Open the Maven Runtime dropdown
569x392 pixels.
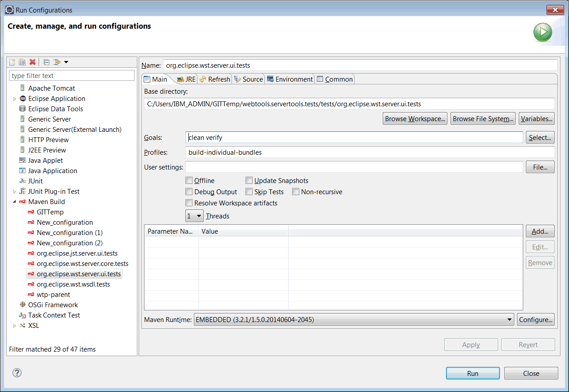354,320
